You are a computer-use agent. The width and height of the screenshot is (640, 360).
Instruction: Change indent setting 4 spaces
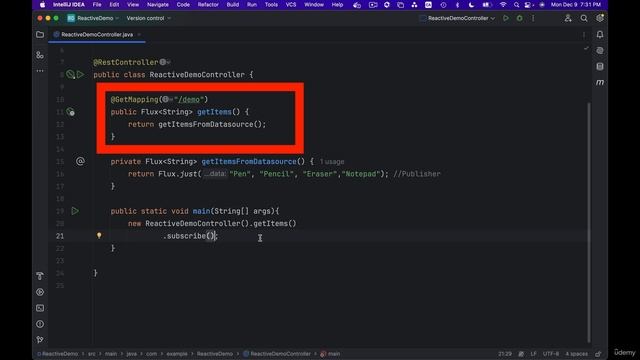(576, 354)
